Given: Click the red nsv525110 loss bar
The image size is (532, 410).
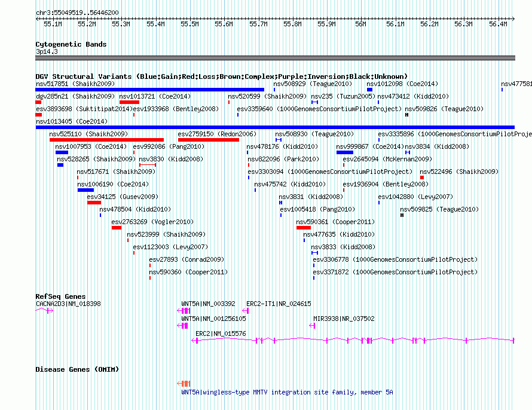Looking at the screenshot, I should click(x=106, y=140).
